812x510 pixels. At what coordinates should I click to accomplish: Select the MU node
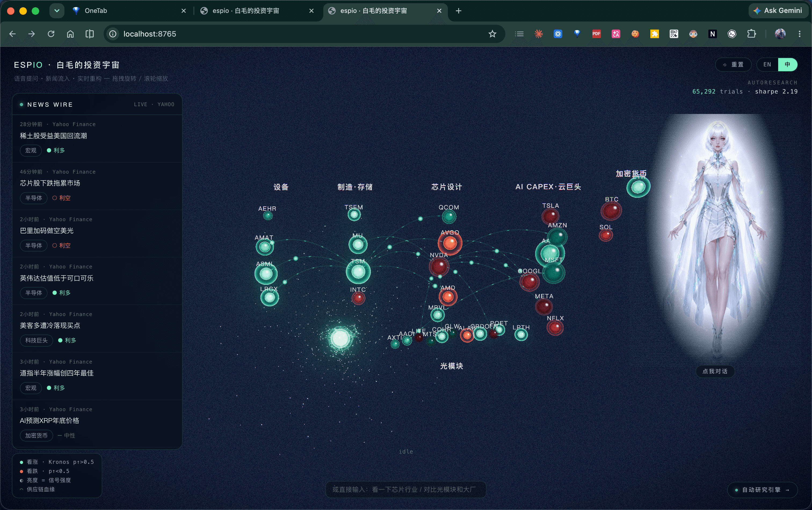coord(358,245)
